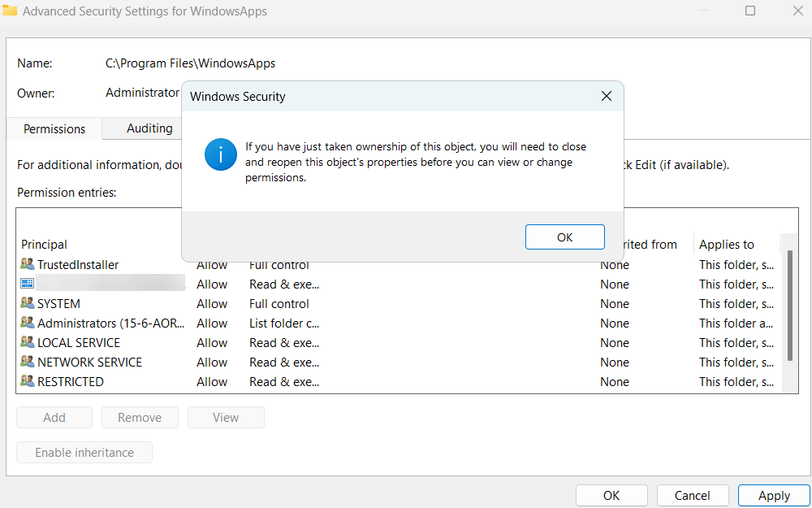Click the Enable inheritance button
Viewport: 812px width, 508px height.
pos(84,452)
